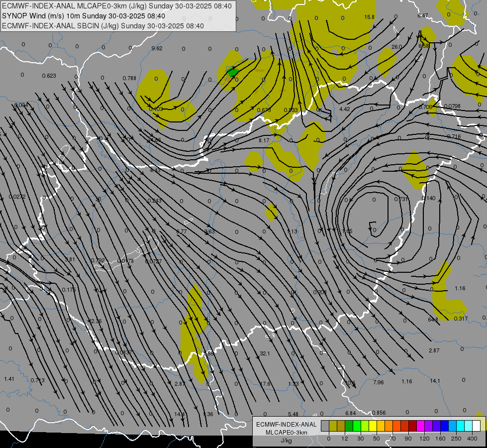Click the SBCIN header line
Screen dimensions: 487x448
point(103,26)
